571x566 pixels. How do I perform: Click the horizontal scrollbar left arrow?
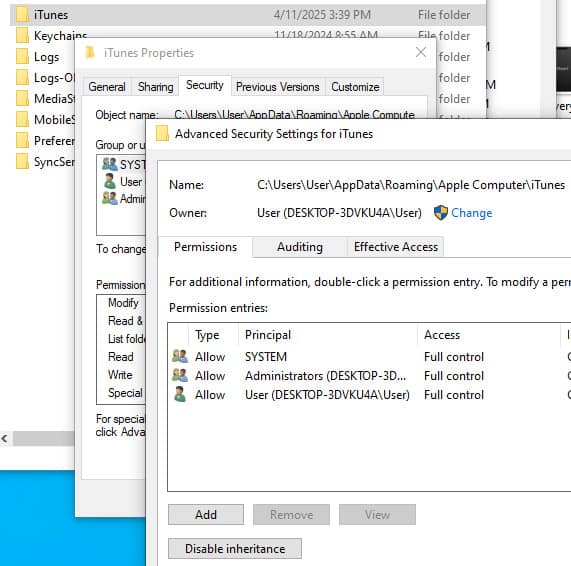pyautogui.click(x=5, y=439)
